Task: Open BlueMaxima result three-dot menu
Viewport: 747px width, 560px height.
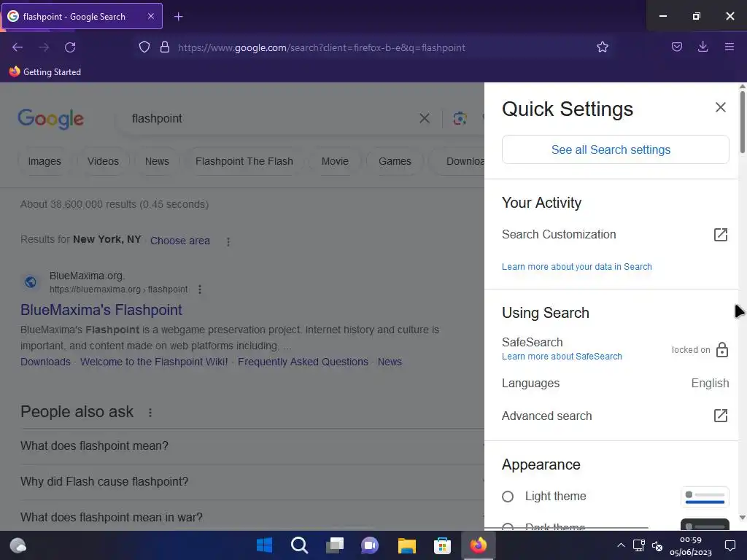Action: [x=200, y=289]
